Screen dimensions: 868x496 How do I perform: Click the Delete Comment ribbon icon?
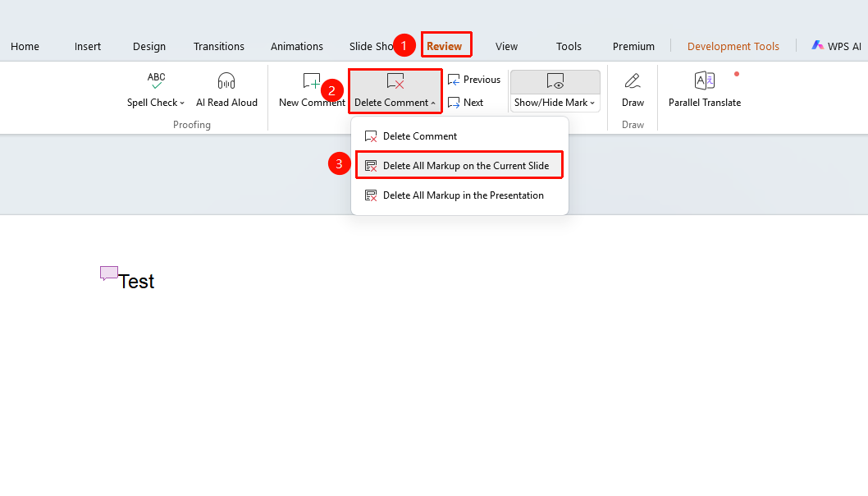395,81
